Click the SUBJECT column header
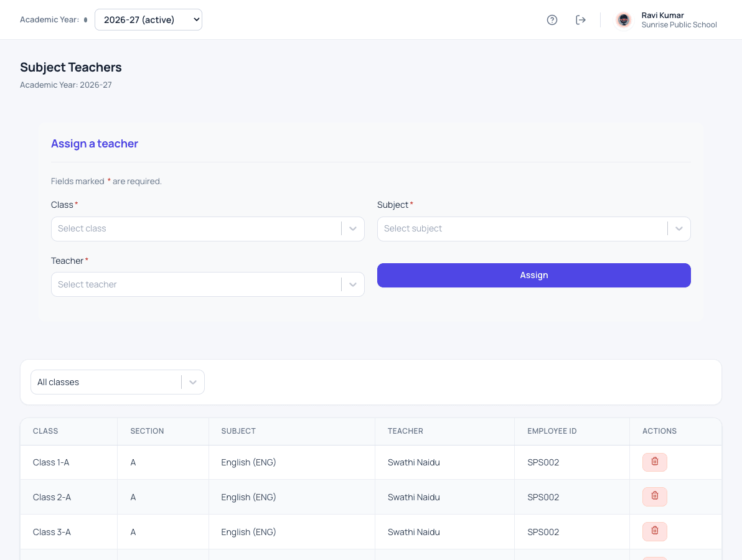Image resolution: width=742 pixels, height=560 pixels. click(x=238, y=431)
